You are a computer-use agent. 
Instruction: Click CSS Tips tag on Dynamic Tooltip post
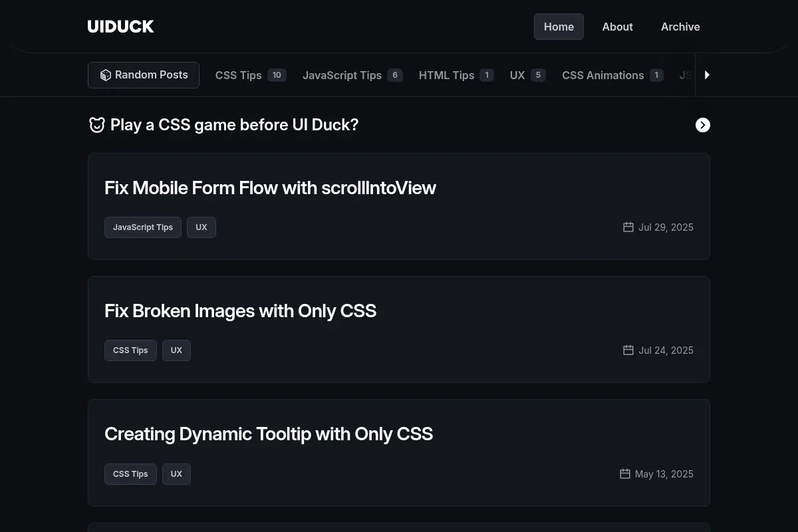coord(130,474)
